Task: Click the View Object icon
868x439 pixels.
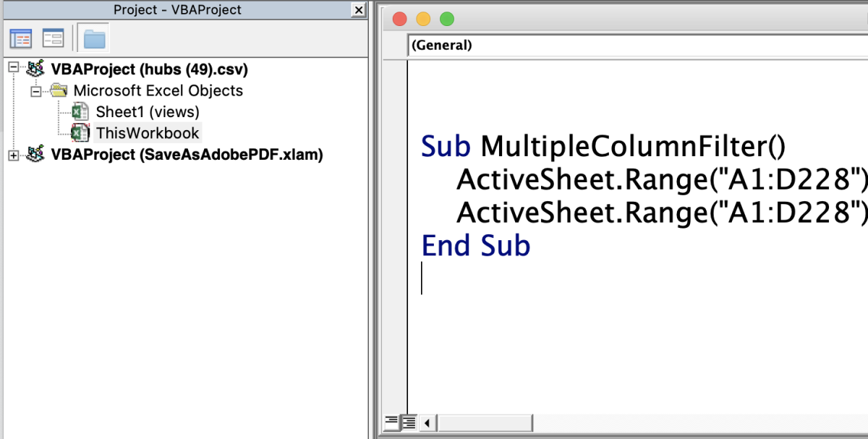Action: click(54, 38)
